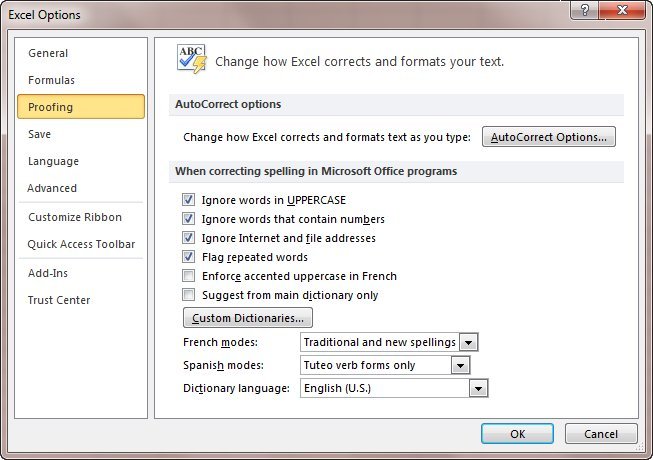Click the ABC proofing checkmark icon

click(191, 59)
